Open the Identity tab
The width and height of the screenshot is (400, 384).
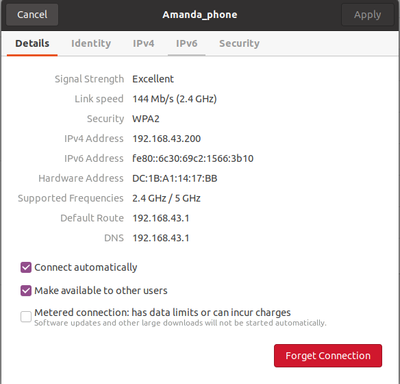tap(91, 44)
